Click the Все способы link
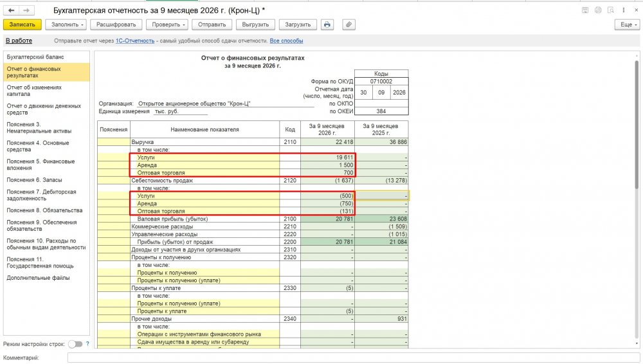 pyautogui.click(x=286, y=41)
